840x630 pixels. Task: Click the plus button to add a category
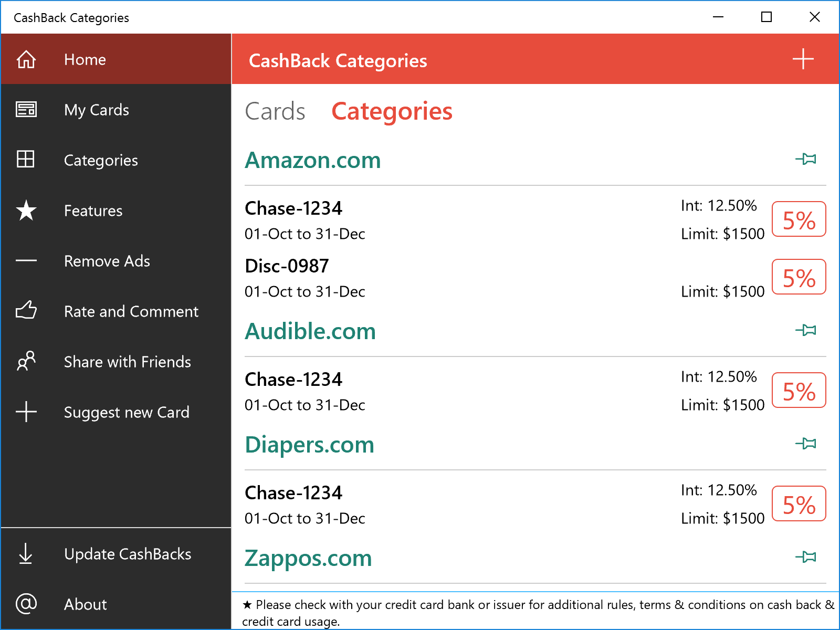click(803, 59)
